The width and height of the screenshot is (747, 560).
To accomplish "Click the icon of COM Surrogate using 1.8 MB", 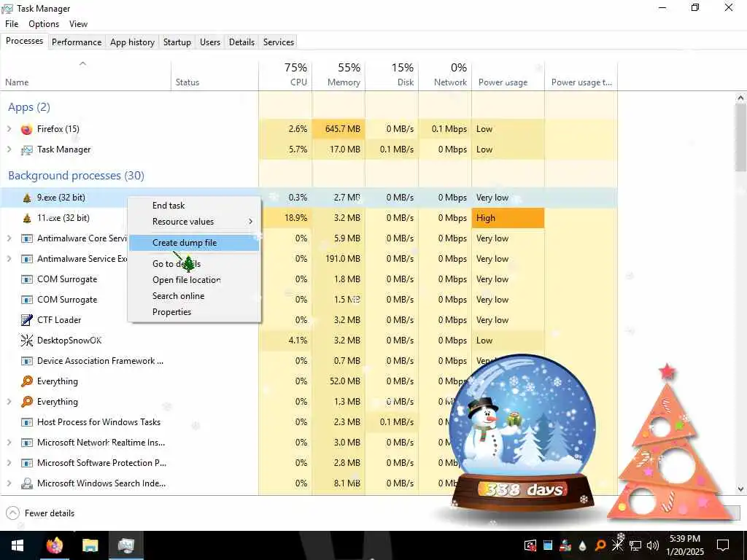I will click(x=27, y=279).
